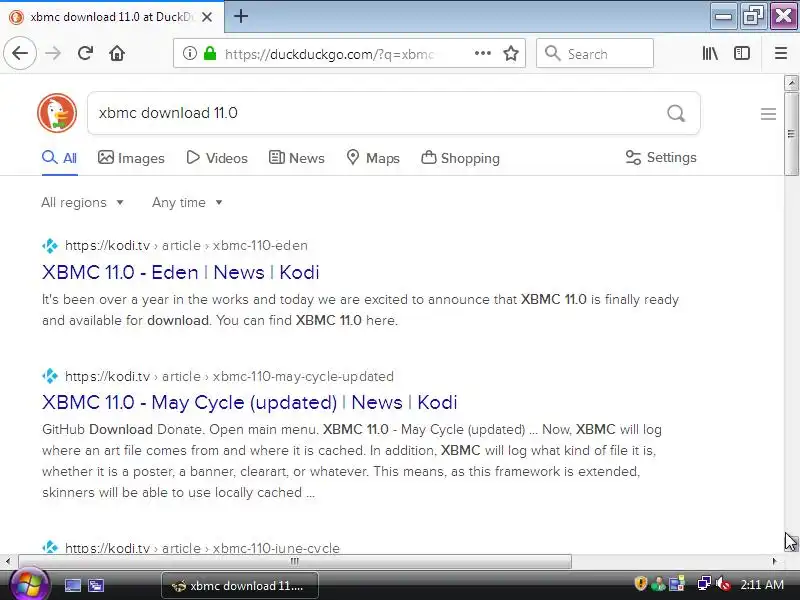Close the xbmc download 11.0 tab

(x=207, y=17)
